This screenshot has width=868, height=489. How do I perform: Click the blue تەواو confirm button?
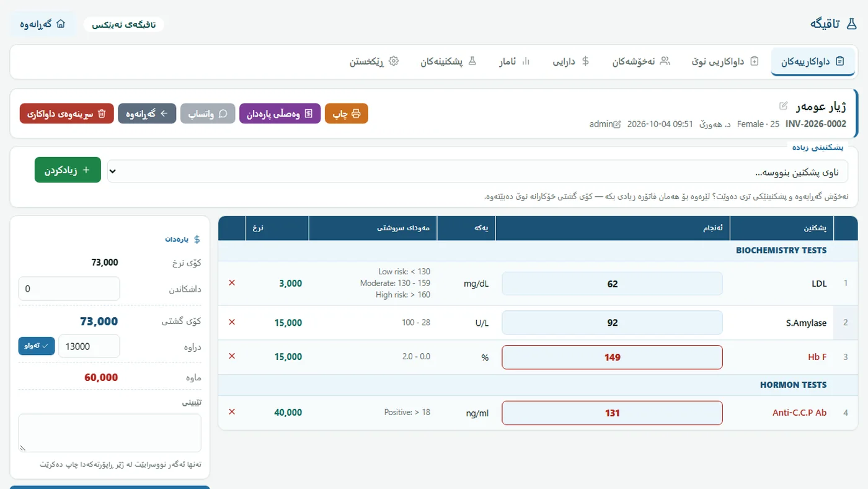point(37,346)
